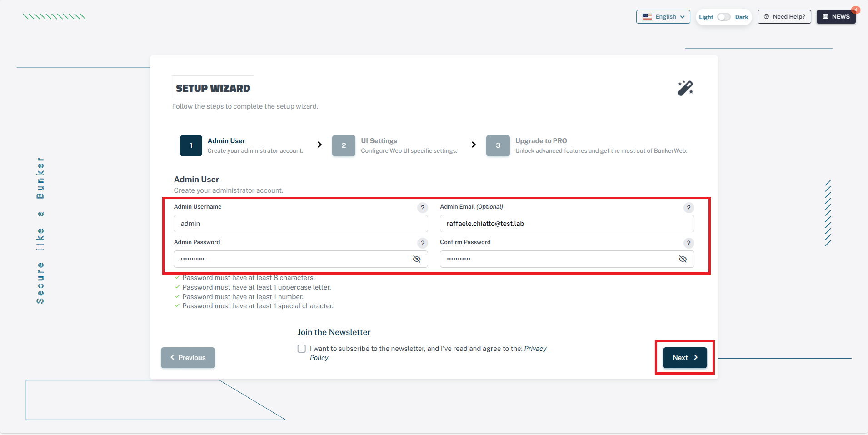The image size is (868, 435).
Task: Click the notification badge on NEWS
Action: point(856,10)
